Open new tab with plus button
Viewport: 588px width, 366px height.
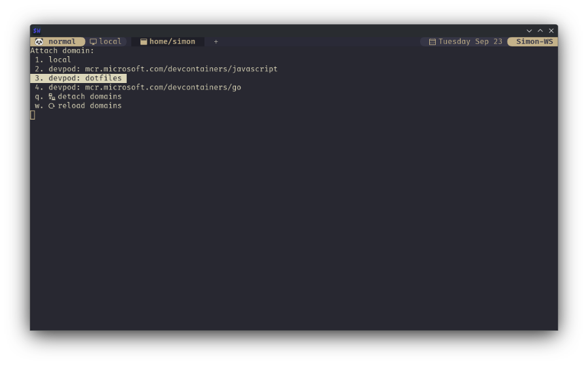coord(216,42)
